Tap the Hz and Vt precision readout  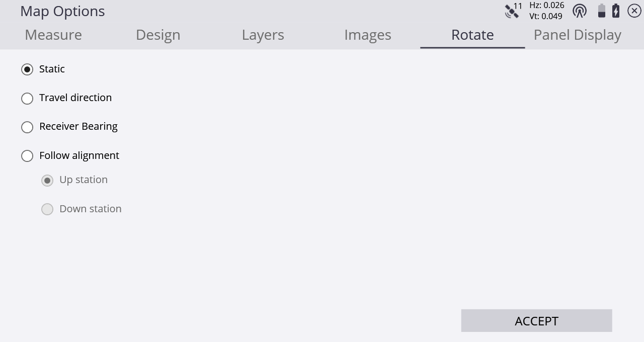546,11
